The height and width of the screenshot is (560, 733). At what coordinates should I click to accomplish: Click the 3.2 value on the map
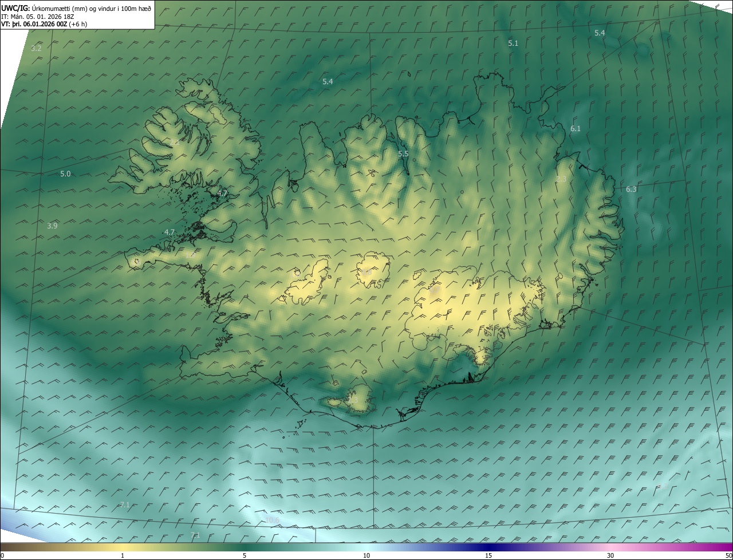click(x=36, y=49)
